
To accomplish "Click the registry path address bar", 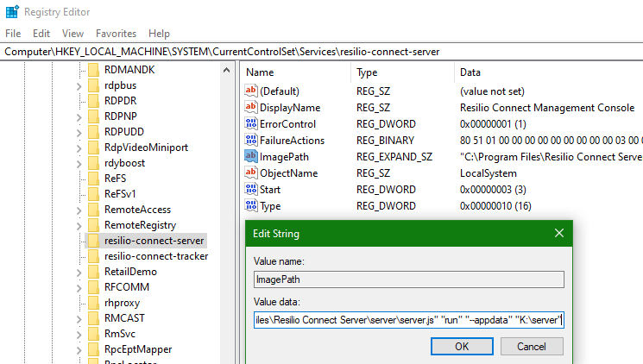I will coord(321,52).
